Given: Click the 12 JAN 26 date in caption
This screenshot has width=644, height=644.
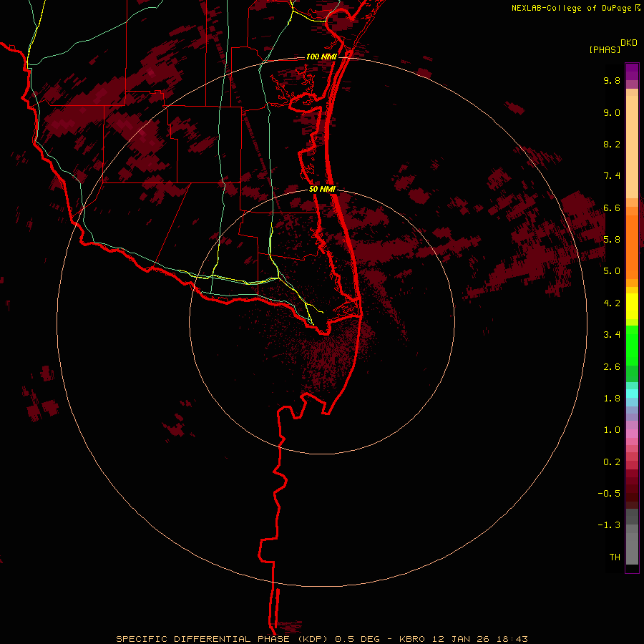Looking at the screenshot, I should pos(462,639).
